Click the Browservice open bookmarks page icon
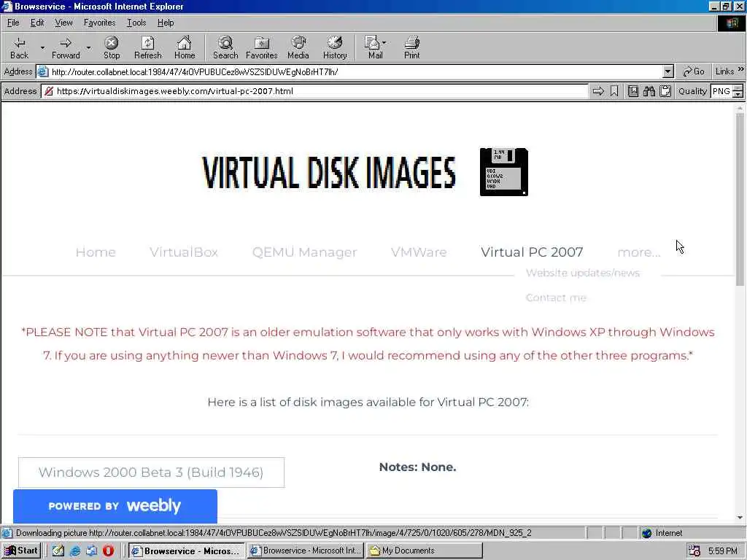Image resolution: width=747 pixels, height=560 pixels. click(632, 91)
